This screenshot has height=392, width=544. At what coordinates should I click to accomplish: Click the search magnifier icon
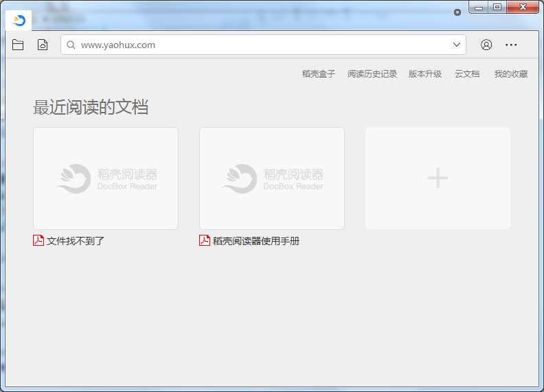pos(71,45)
